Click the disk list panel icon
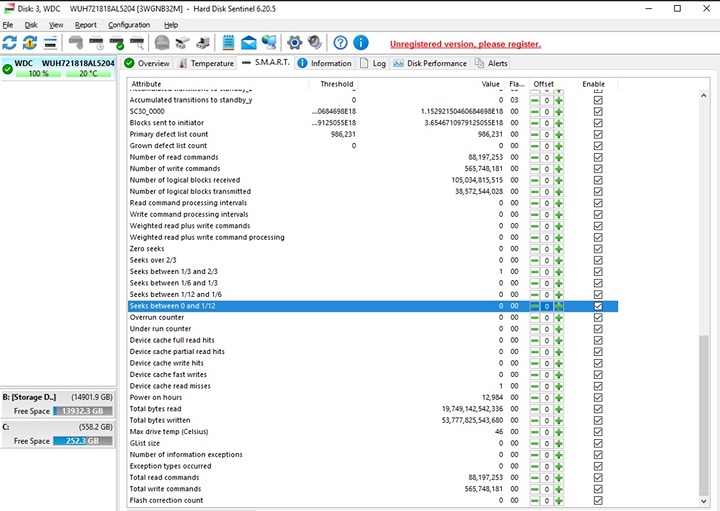The height and width of the screenshot is (511, 720). tap(50, 43)
